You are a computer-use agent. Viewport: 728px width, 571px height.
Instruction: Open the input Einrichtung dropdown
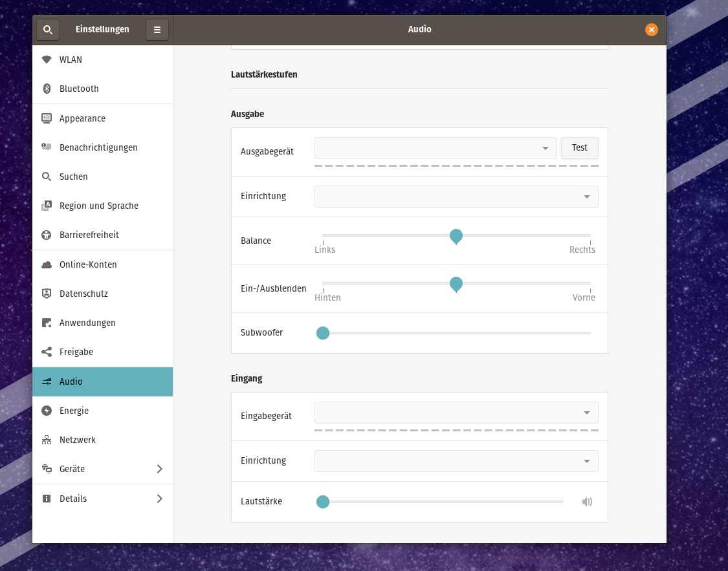coord(456,461)
